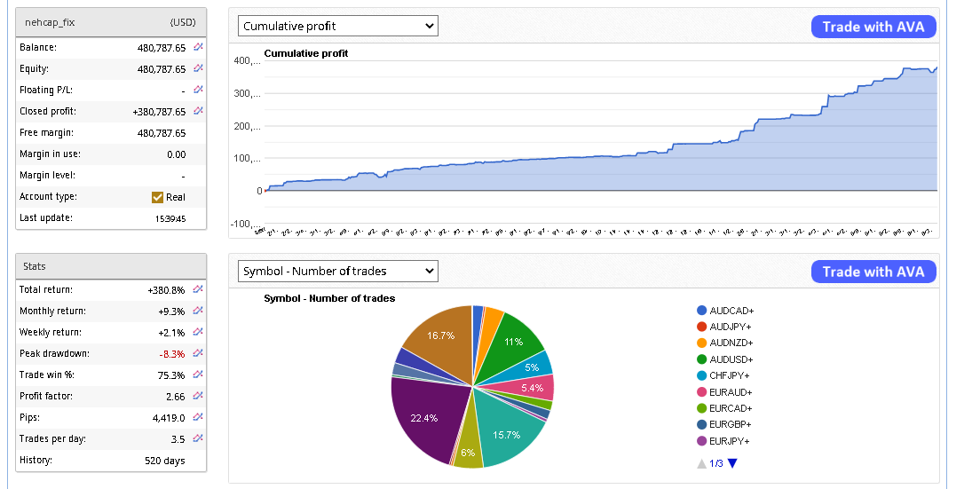980x489 pixels.
Task: Open the Cumulative profit dropdown
Action: tap(338, 27)
